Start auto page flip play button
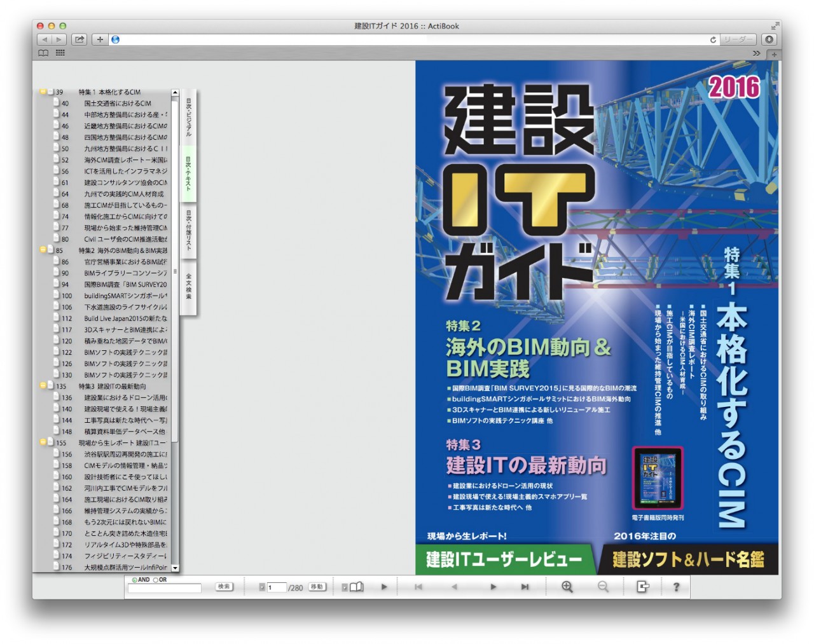This screenshot has height=644, width=814. coord(384,587)
